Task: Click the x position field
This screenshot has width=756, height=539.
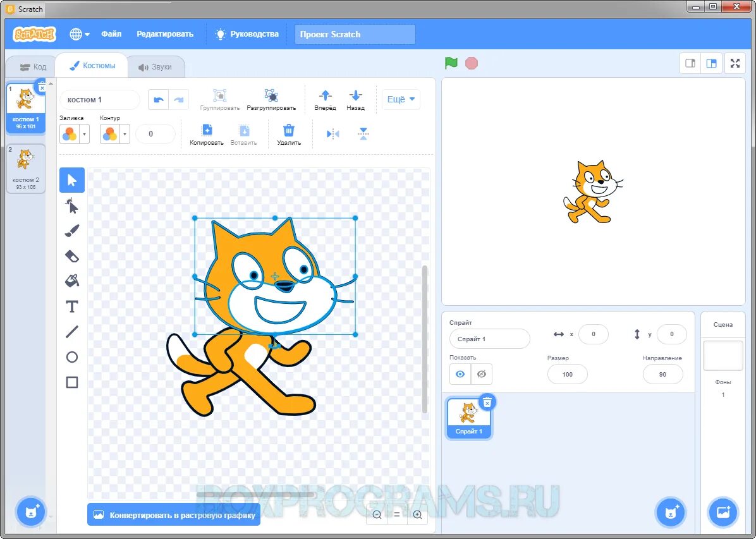Action: [593, 334]
